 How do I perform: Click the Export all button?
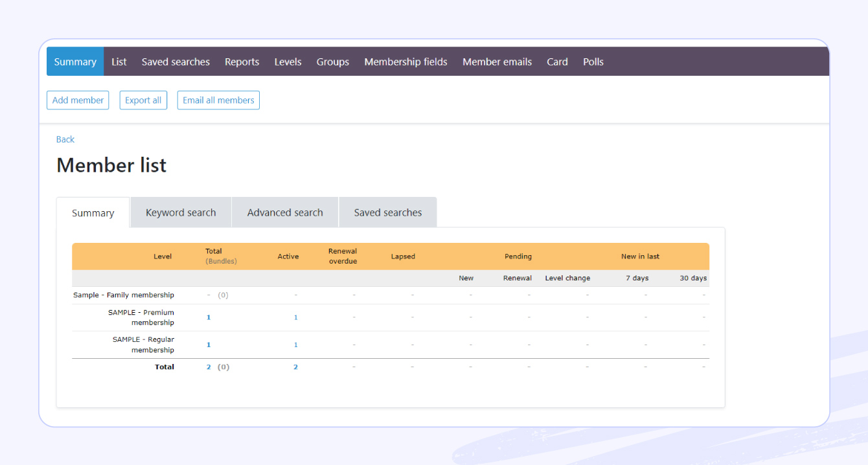(143, 100)
